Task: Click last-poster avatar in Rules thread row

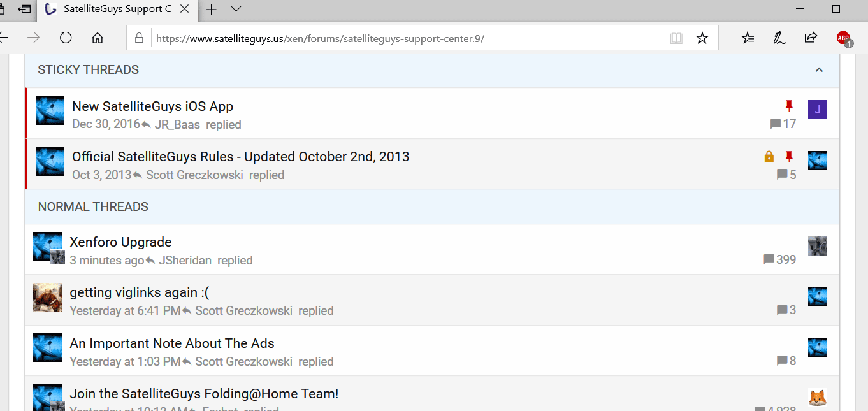Action: tap(818, 161)
